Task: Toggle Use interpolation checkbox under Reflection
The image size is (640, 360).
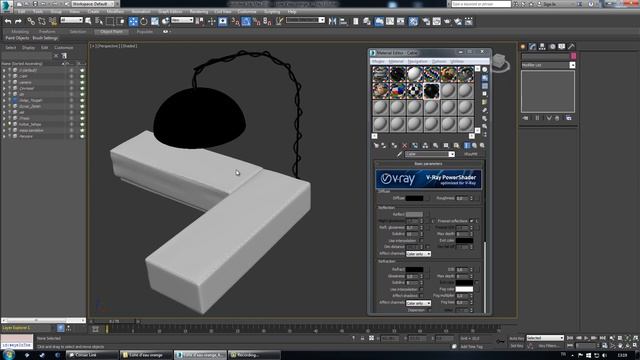Action: click(421, 240)
